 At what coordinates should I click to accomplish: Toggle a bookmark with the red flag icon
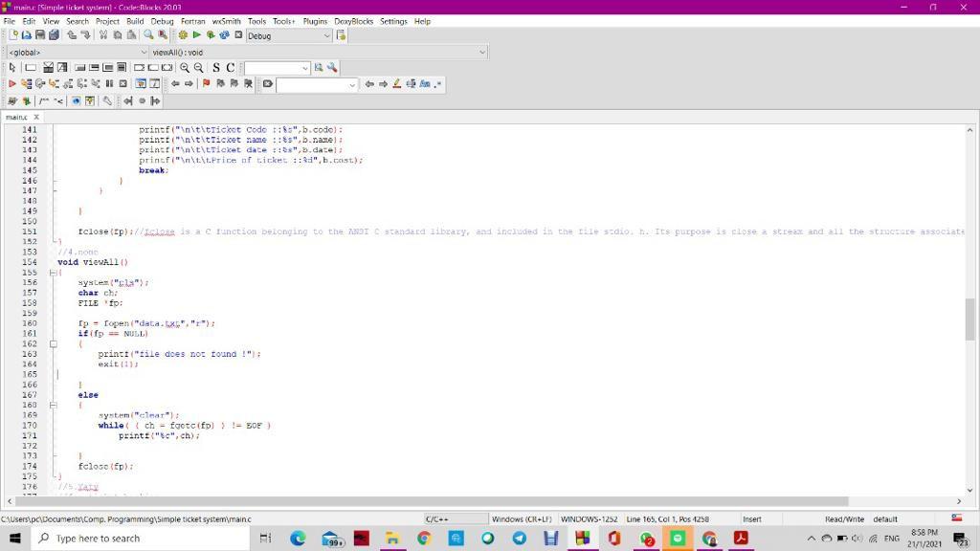click(205, 84)
